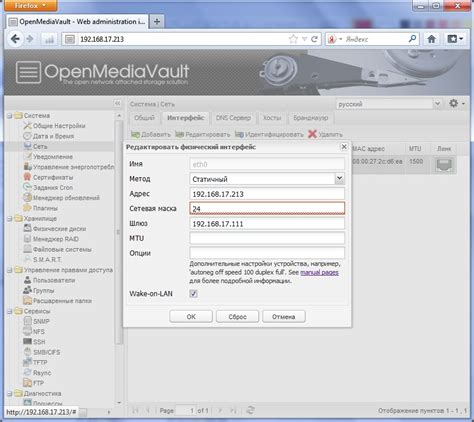Click the Шлюз gateway field
Image resolution: width=474 pixels, height=422 pixels.
click(x=267, y=223)
